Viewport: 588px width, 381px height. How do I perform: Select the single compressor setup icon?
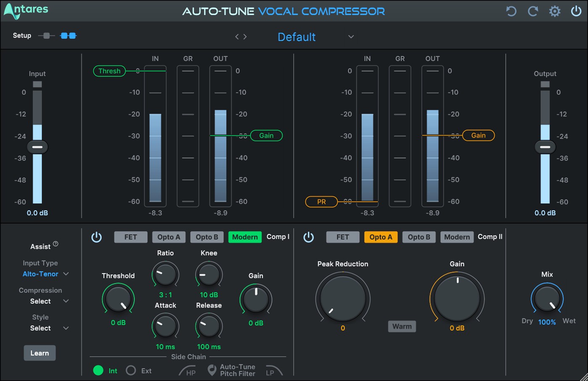[46, 36]
